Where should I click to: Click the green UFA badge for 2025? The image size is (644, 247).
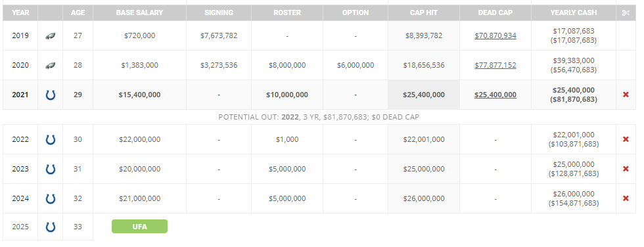[x=139, y=227]
